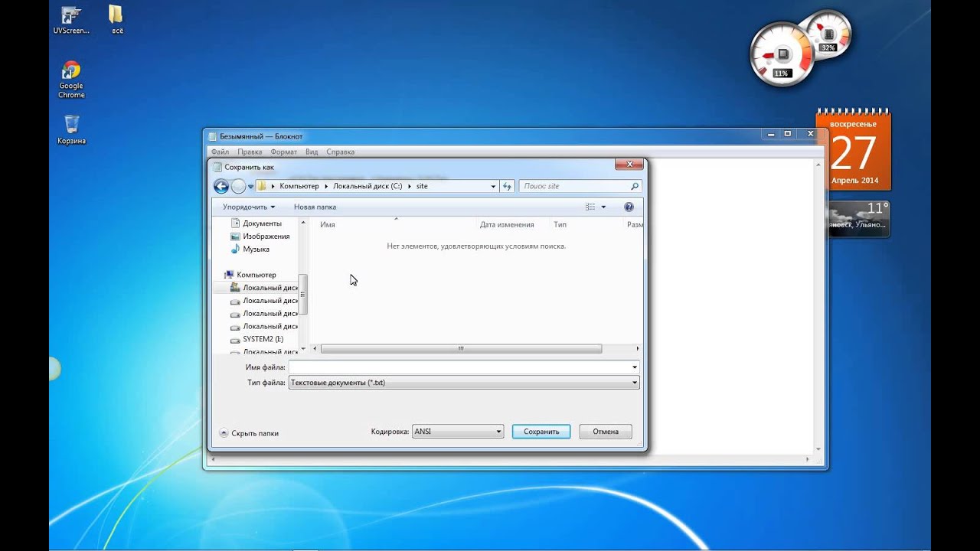Image resolution: width=980 pixels, height=551 pixels.
Task: Open the Упорядочить dropdown menu
Action: click(249, 207)
